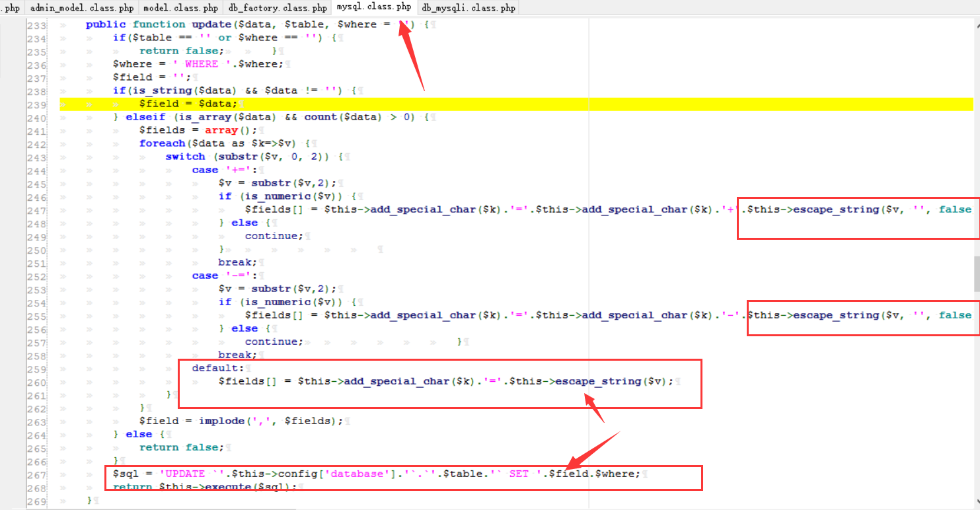Click line number 239 on the highlighted line
Viewport: 980px width, 510px height.
point(36,104)
